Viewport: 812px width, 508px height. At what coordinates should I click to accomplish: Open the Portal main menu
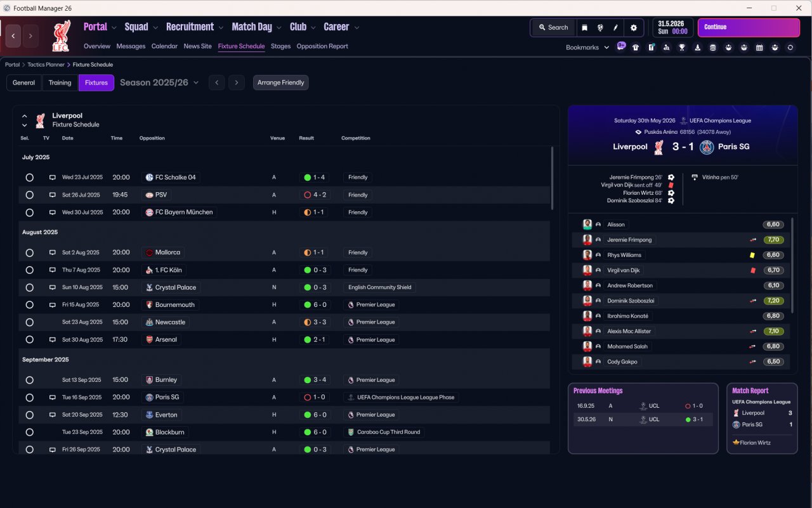[95, 27]
